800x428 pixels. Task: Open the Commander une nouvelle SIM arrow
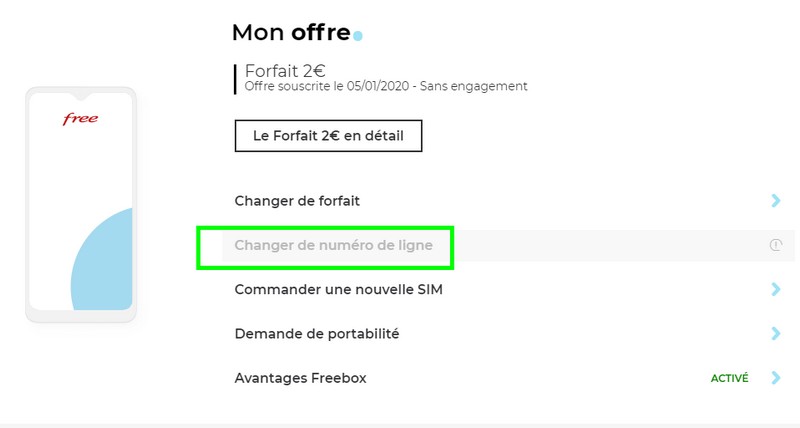775,290
